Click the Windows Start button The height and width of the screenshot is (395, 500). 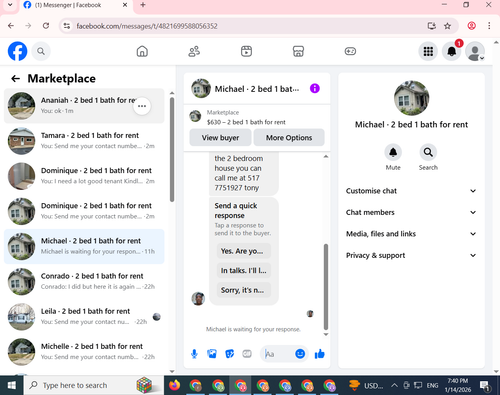click(12, 385)
